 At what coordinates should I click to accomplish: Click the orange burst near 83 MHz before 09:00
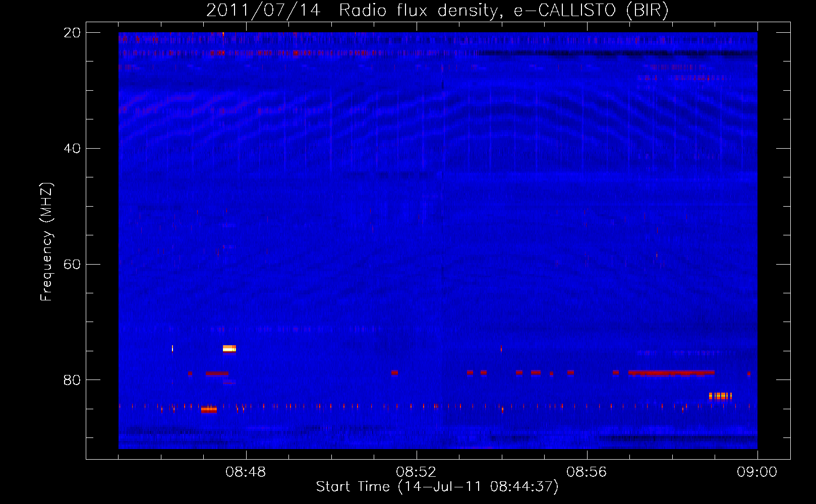pos(720,396)
